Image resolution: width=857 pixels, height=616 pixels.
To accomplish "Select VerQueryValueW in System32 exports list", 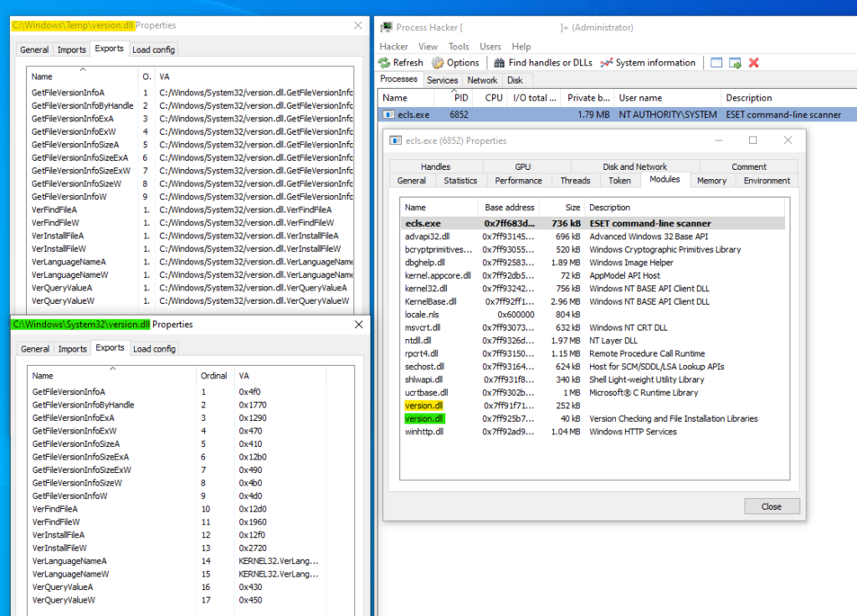I will 63,600.
